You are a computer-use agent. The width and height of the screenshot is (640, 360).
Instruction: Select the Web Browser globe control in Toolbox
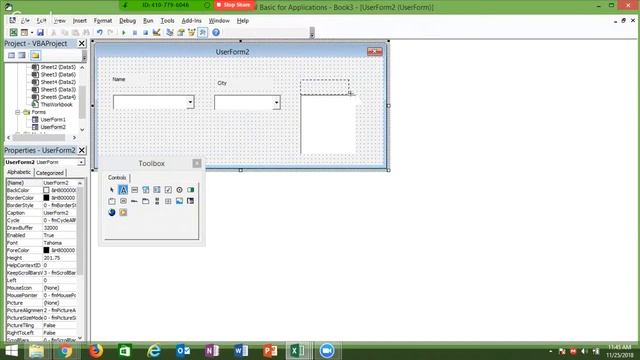112,212
